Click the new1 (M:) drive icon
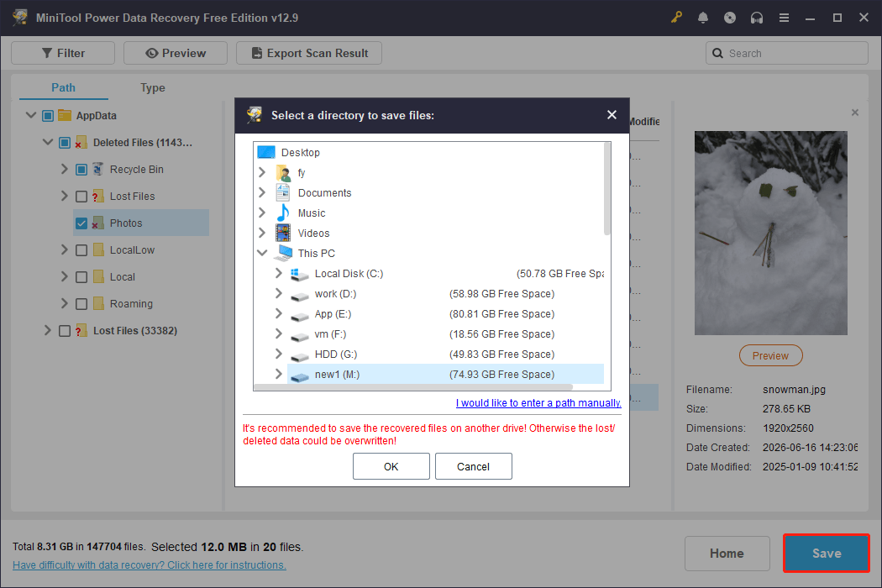 click(x=300, y=375)
